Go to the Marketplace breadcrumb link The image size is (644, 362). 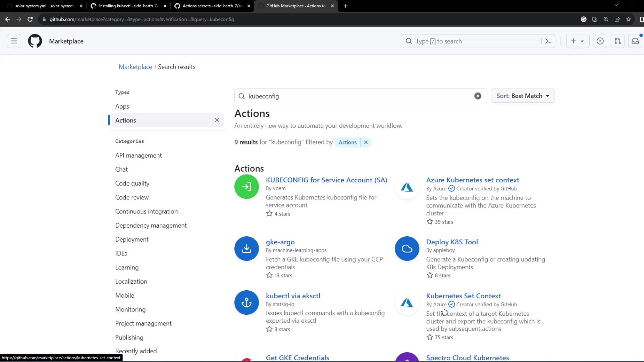(x=135, y=67)
